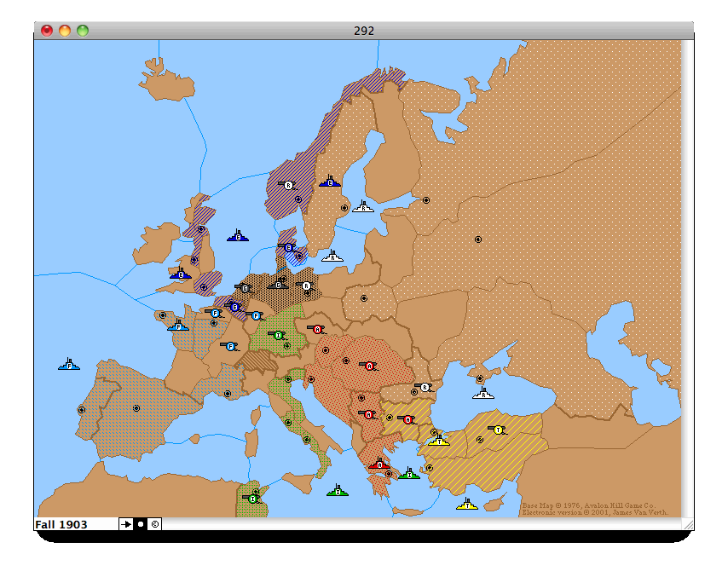Select the Italian army in Tunis

[252, 499]
